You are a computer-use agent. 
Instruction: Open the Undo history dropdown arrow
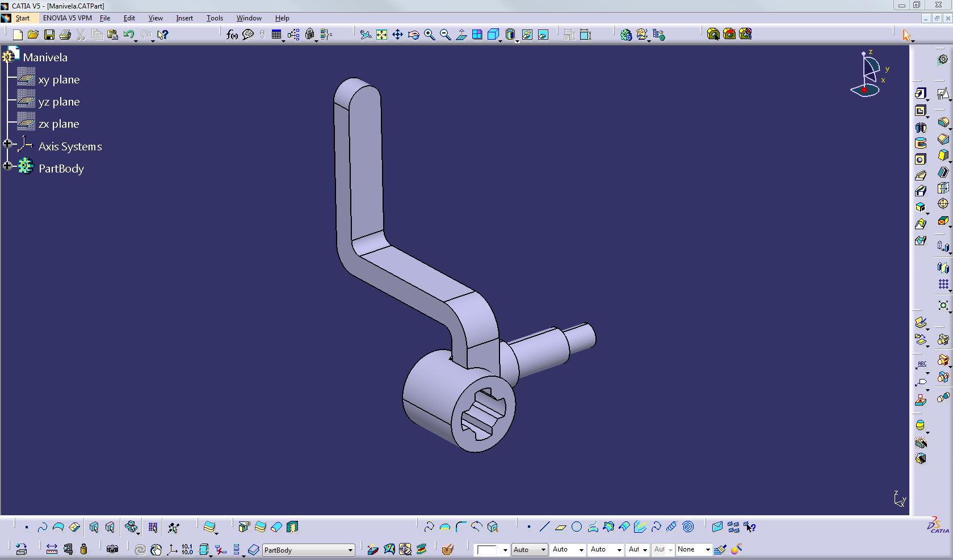pos(136,40)
